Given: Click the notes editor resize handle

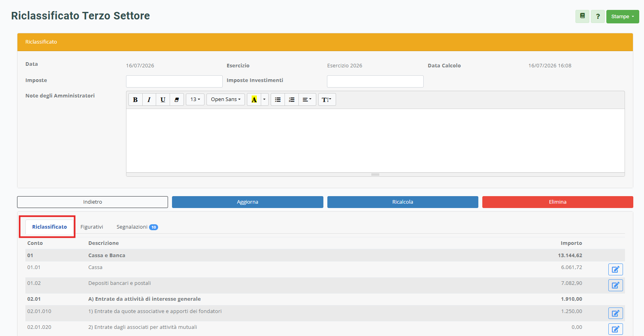Looking at the screenshot, I should pos(375,174).
